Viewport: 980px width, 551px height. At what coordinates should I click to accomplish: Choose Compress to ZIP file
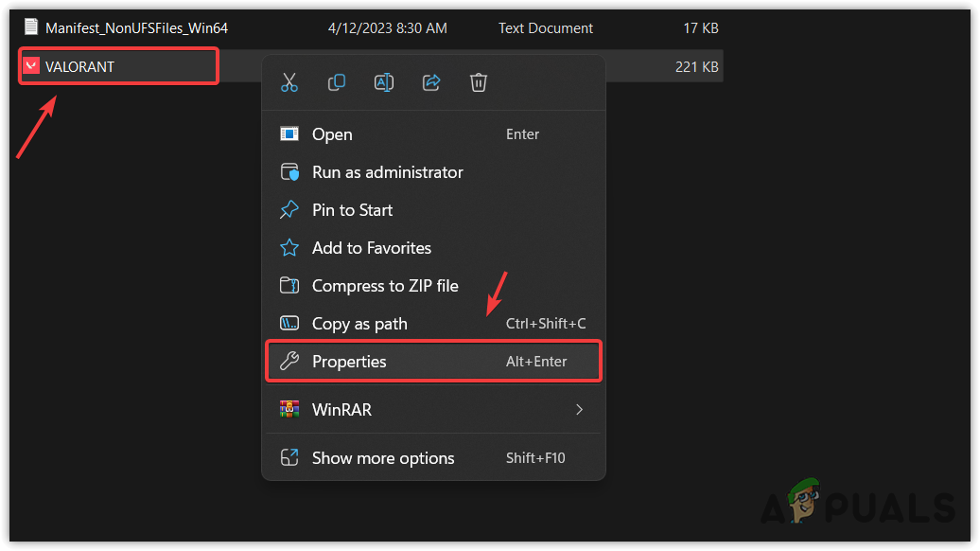click(434, 286)
